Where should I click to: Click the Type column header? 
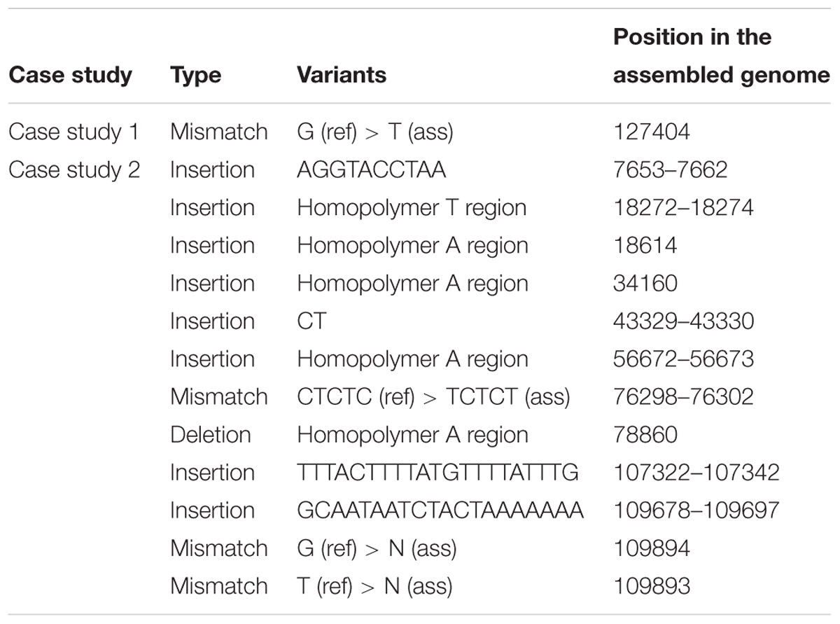[197, 75]
